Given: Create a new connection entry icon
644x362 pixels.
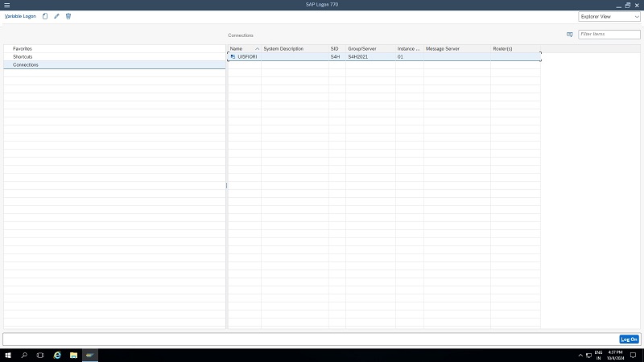Looking at the screenshot, I should [45, 16].
